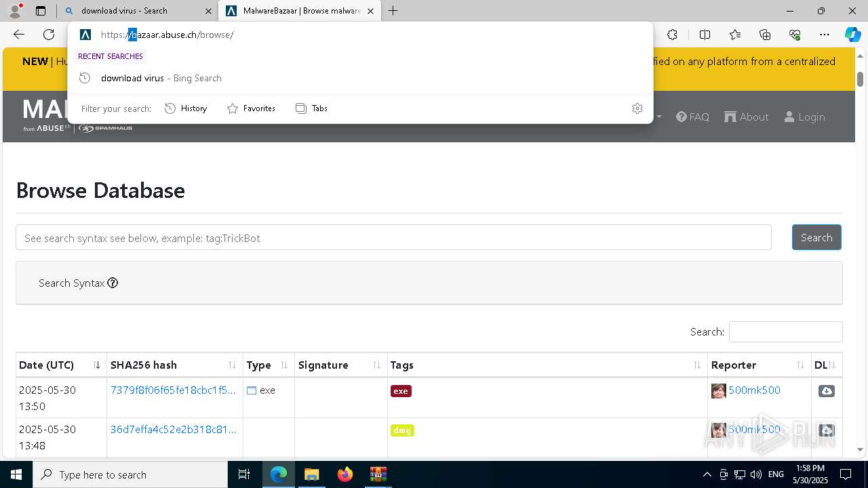Open File Explorer from the taskbar

point(311,474)
